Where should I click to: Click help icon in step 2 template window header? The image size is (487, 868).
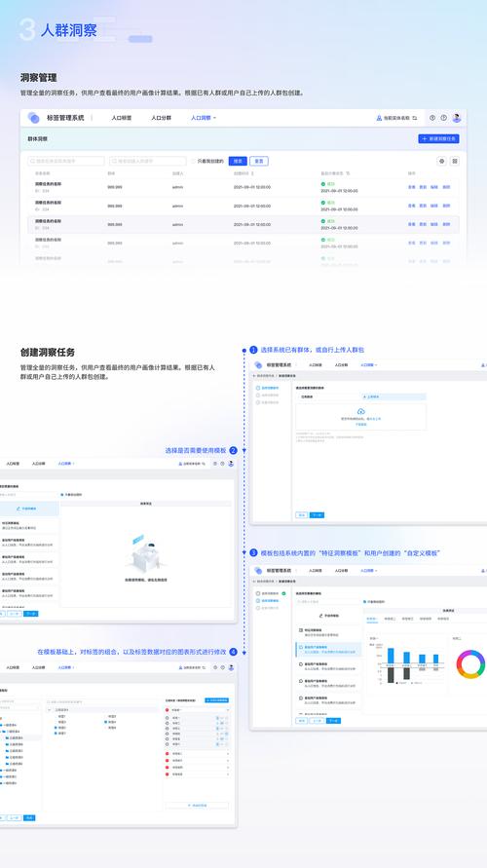tap(222, 464)
